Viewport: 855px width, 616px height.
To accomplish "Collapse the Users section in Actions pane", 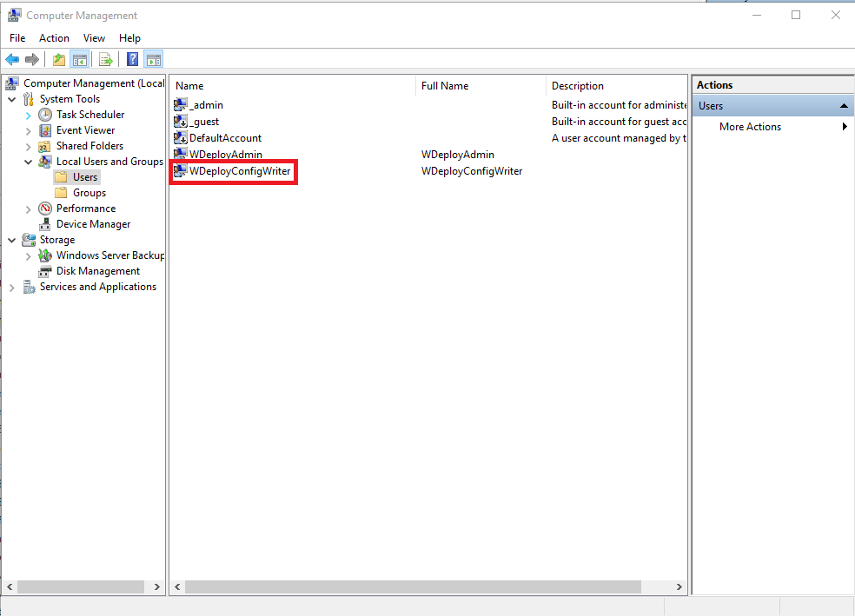I will [843, 106].
